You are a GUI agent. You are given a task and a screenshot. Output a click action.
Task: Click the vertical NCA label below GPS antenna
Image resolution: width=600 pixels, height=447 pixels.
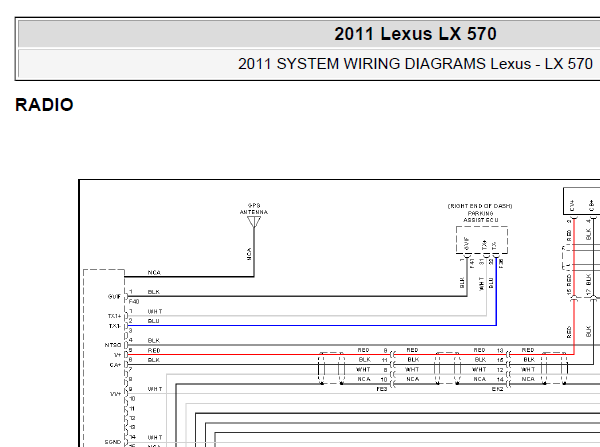[x=249, y=254]
